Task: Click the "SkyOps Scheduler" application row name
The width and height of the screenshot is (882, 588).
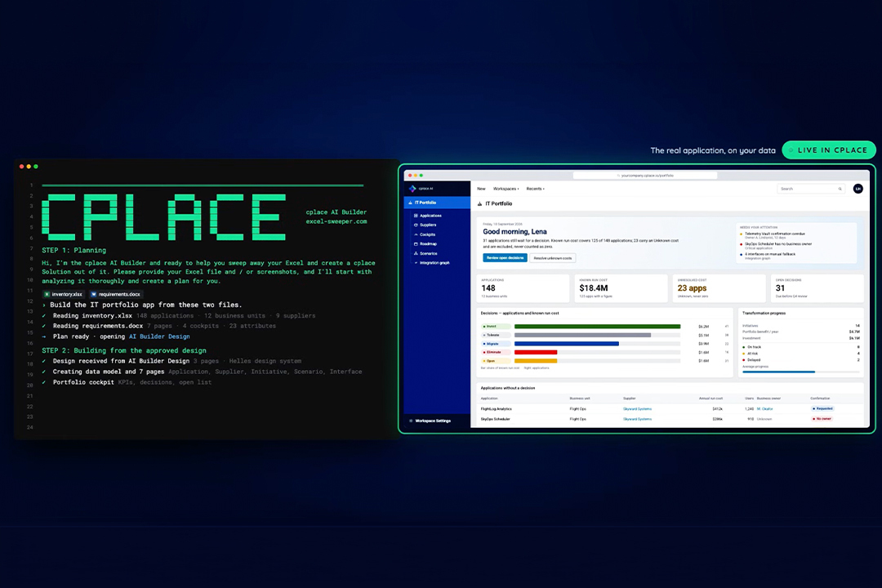Action: [x=495, y=419]
